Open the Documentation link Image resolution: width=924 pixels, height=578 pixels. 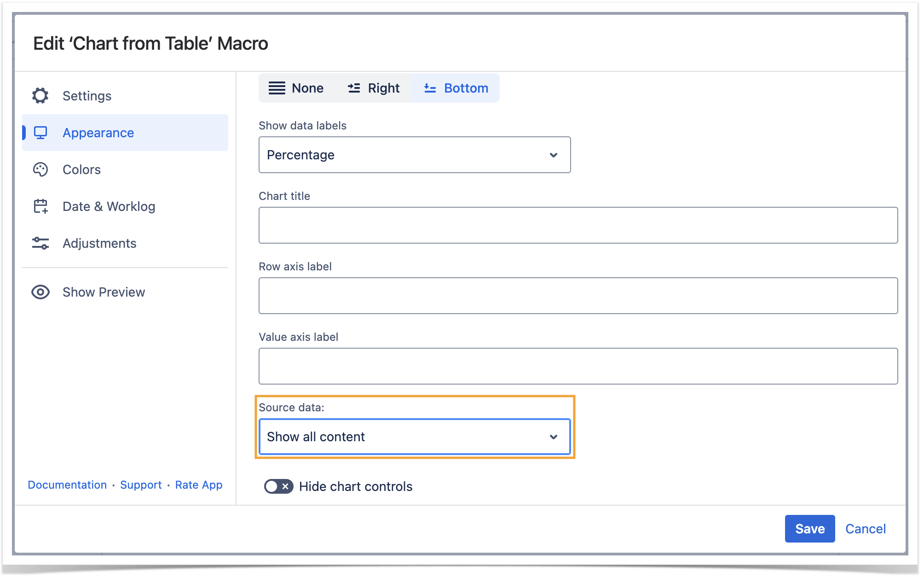pos(67,485)
